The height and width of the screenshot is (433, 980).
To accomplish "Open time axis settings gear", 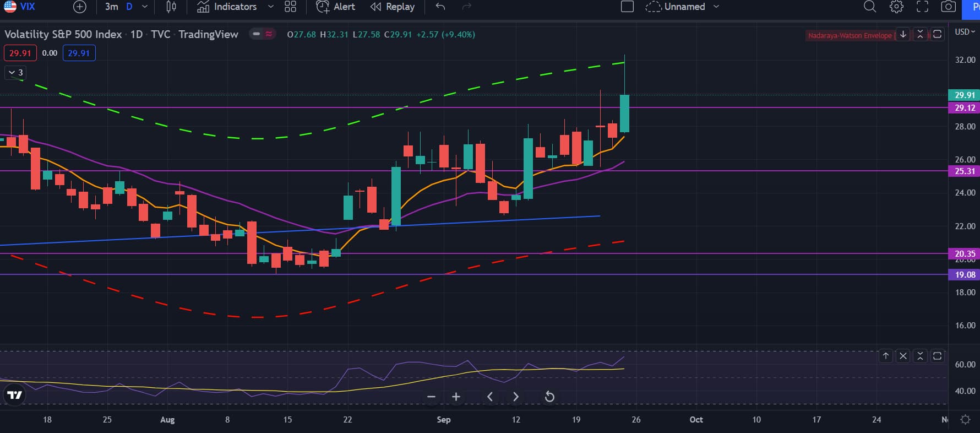I will (965, 420).
